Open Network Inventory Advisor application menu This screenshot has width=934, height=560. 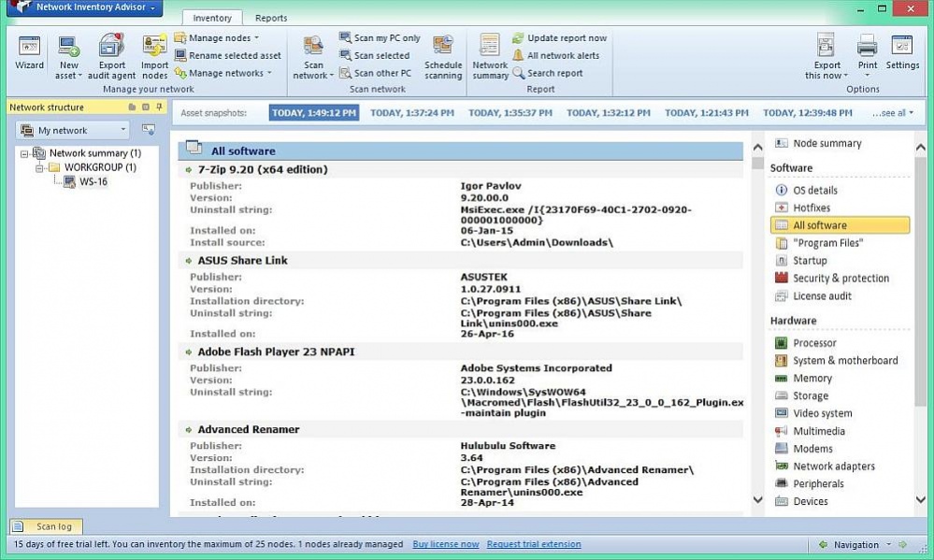[84, 7]
